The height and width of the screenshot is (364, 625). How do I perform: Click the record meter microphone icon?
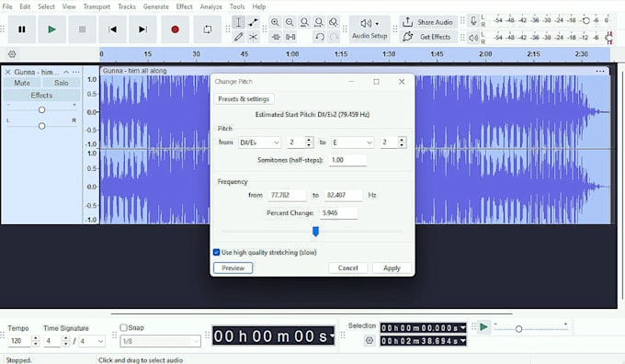point(473,21)
